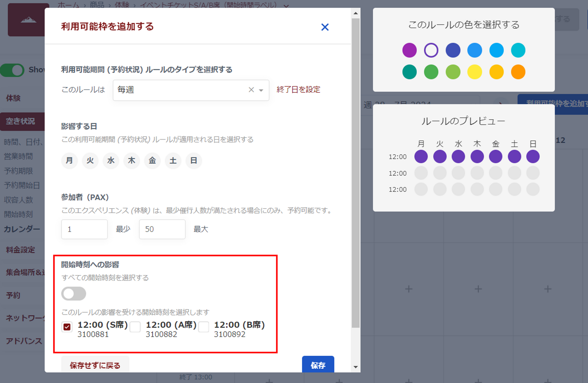Toggle すべての開始時刻を選択する switch
This screenshot has width=588, height=383.
tap(73, 293)
